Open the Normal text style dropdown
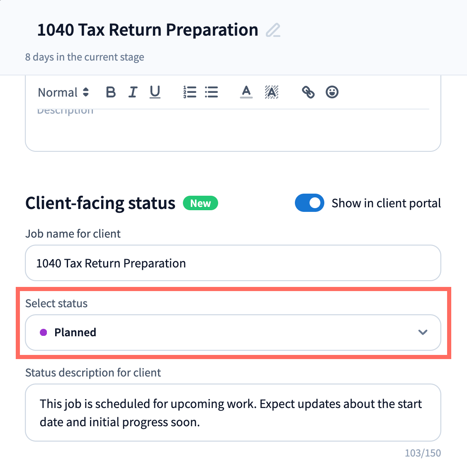The width and height of the screenshot is (467, 476). [x=63, y=92]
